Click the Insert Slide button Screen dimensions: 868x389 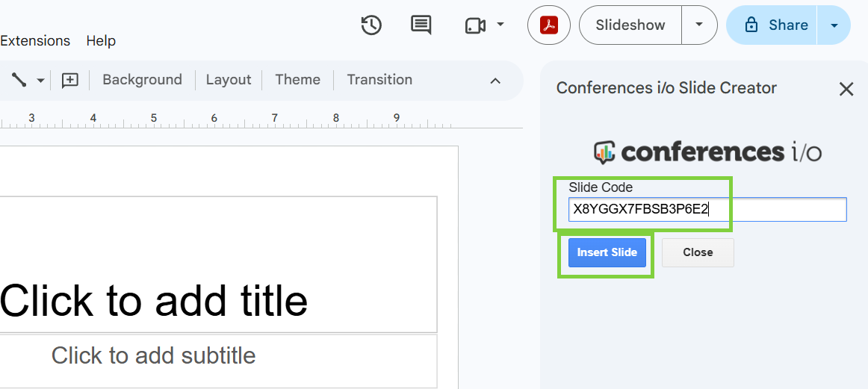(x=607, y=252)
